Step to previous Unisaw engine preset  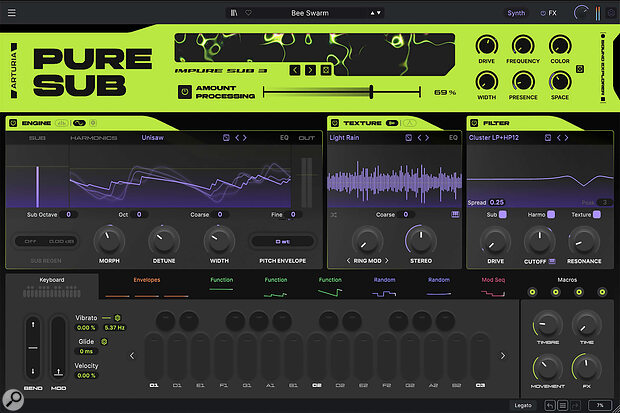click(237, 138)
